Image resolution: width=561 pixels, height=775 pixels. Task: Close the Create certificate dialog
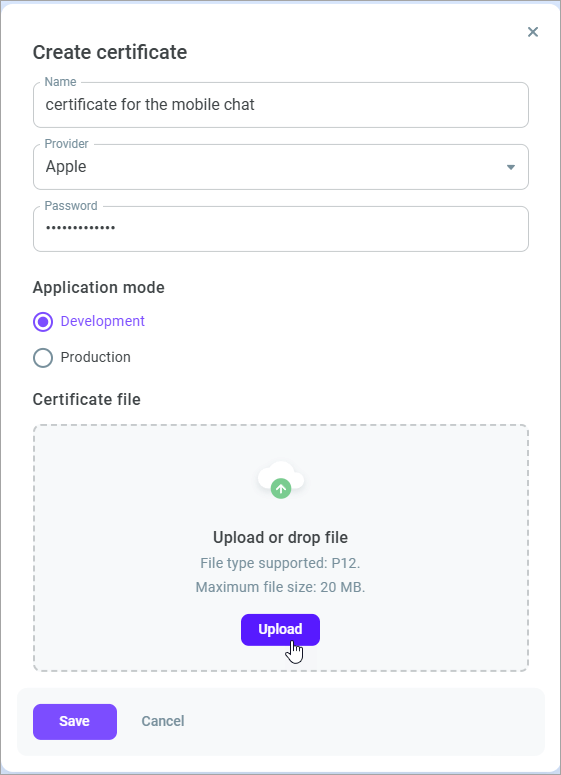(x=532, y=32)
